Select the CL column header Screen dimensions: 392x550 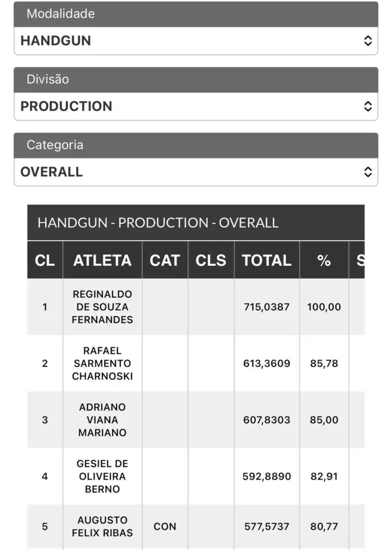pyautogui.click(x=45, y=260)
